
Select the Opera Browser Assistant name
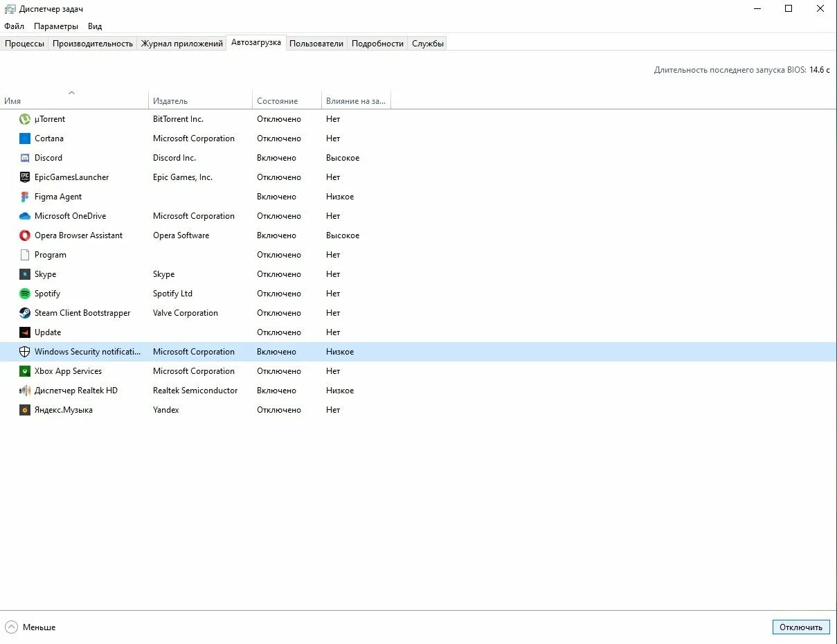(x=79, y=235)
